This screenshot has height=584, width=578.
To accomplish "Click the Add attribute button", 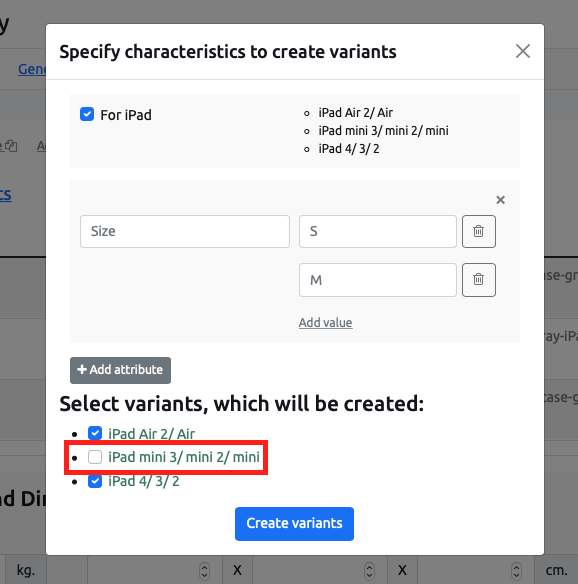I will (x=120, y=370).
